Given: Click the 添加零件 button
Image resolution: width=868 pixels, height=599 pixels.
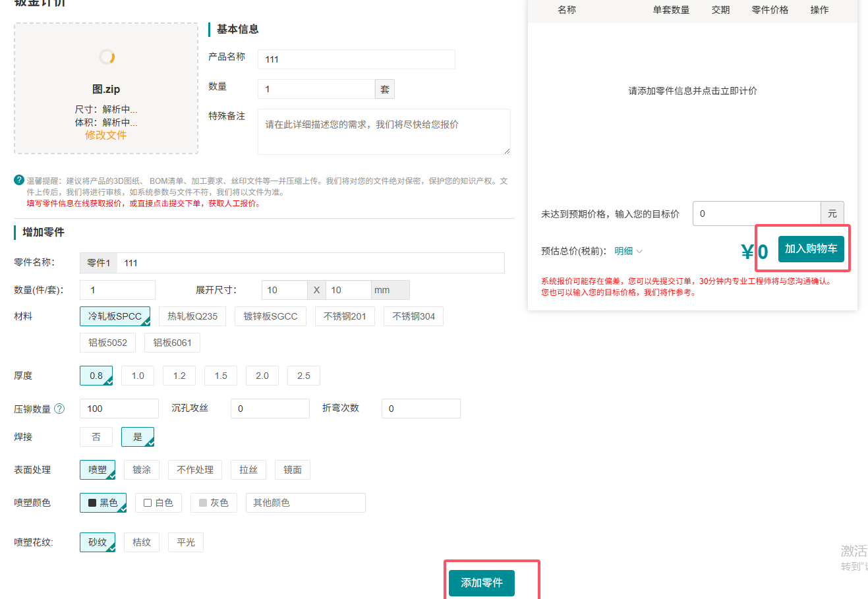Looking at the screenshot, I should click(x=481, y=583).
